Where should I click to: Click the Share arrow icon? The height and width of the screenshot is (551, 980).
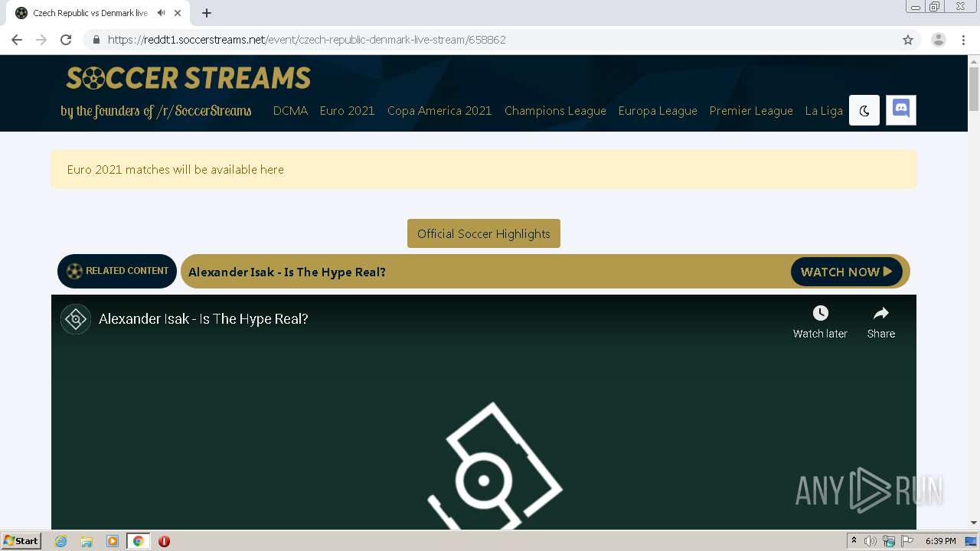pyautogui.click(x=881, y=313)
